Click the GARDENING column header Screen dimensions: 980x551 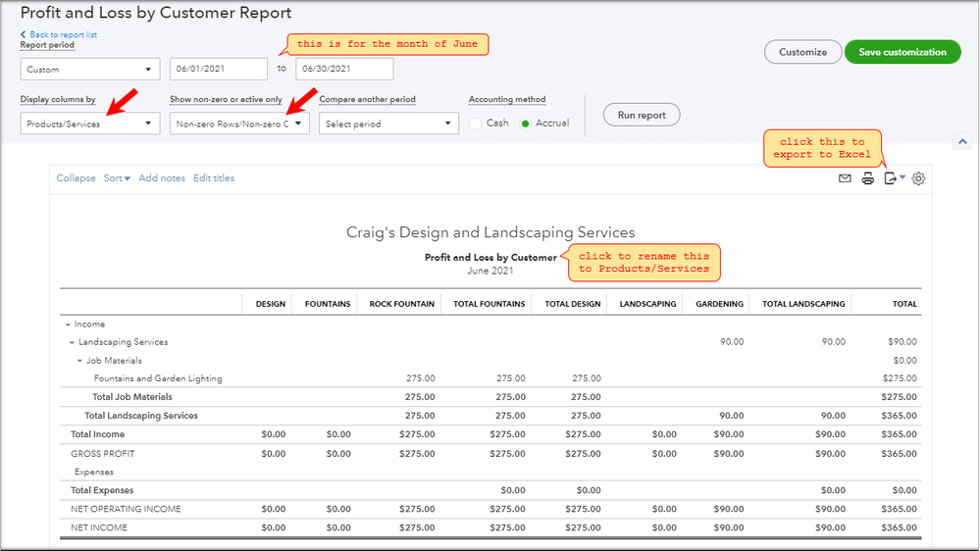[719, 304]
